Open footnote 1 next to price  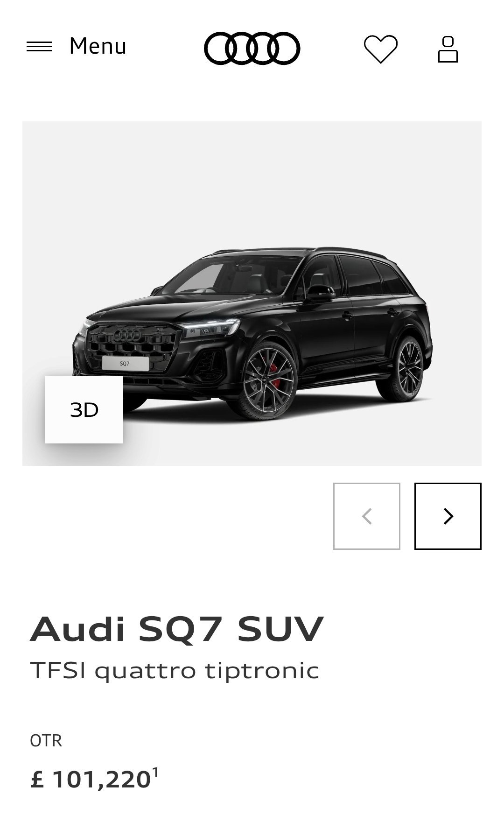156,771
